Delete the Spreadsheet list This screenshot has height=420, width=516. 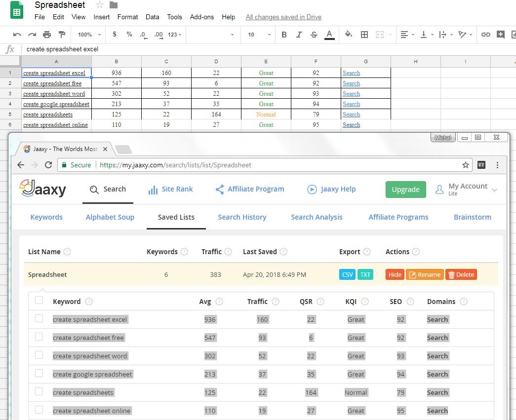coord(461,274)
